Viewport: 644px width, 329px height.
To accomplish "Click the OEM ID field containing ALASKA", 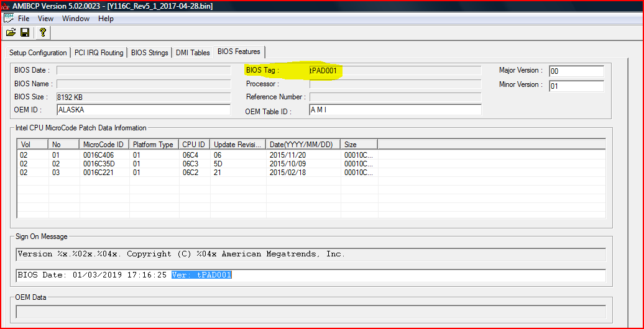I will 143,110.
